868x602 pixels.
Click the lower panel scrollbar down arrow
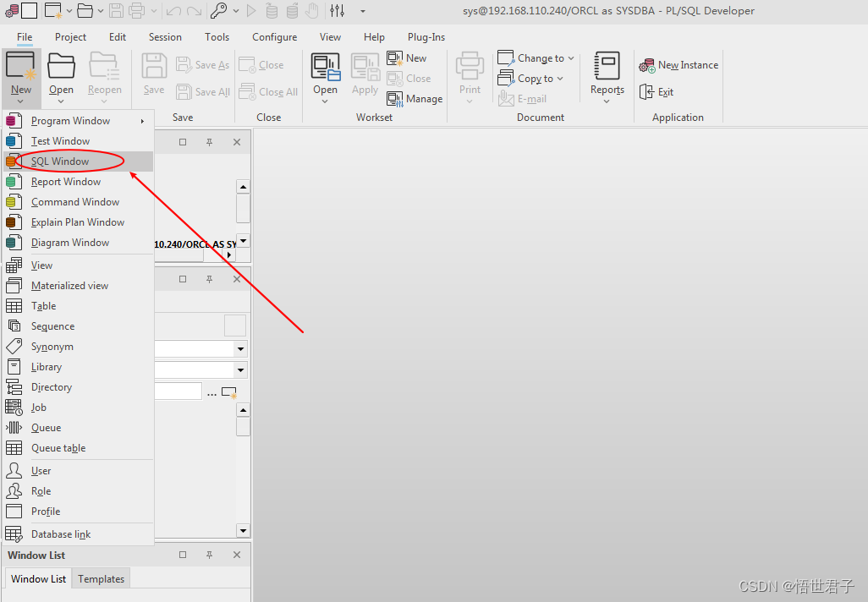tap(243, 531)
